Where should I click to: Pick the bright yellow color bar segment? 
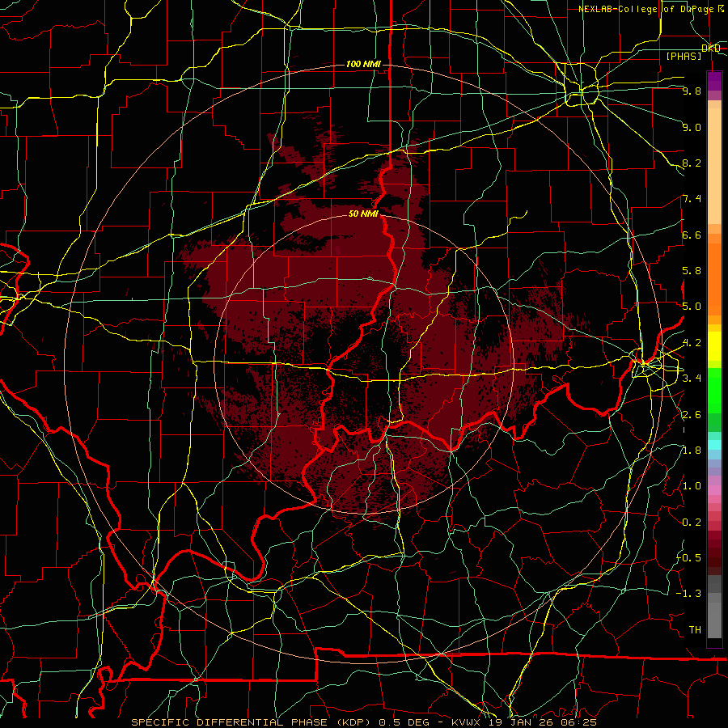point(714,346)
